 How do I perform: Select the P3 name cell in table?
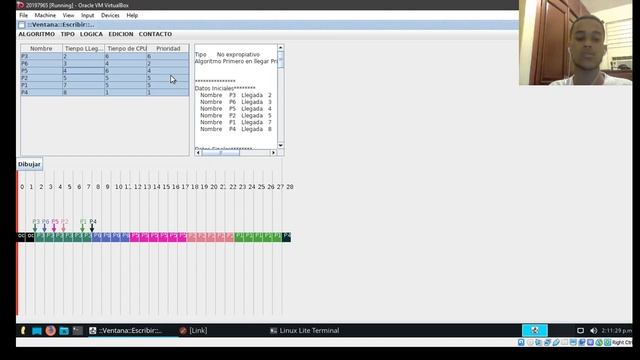pos(41,56)
